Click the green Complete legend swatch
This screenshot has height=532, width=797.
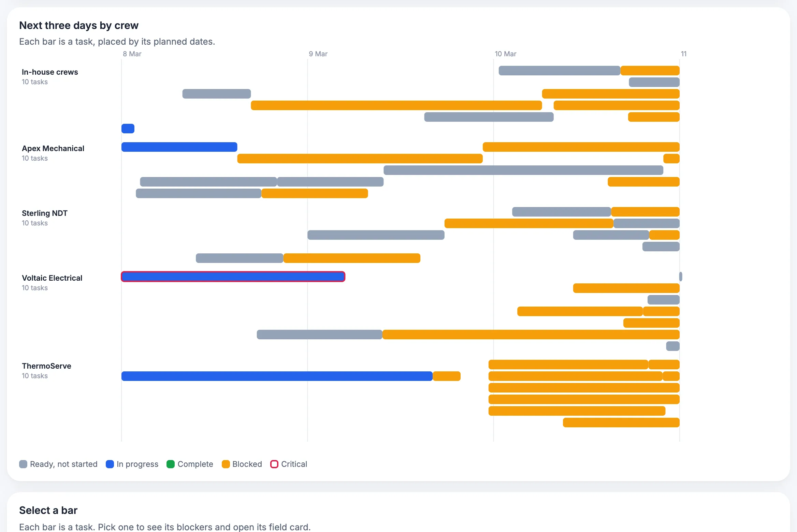pyautogui.click(x=171, y=464)
